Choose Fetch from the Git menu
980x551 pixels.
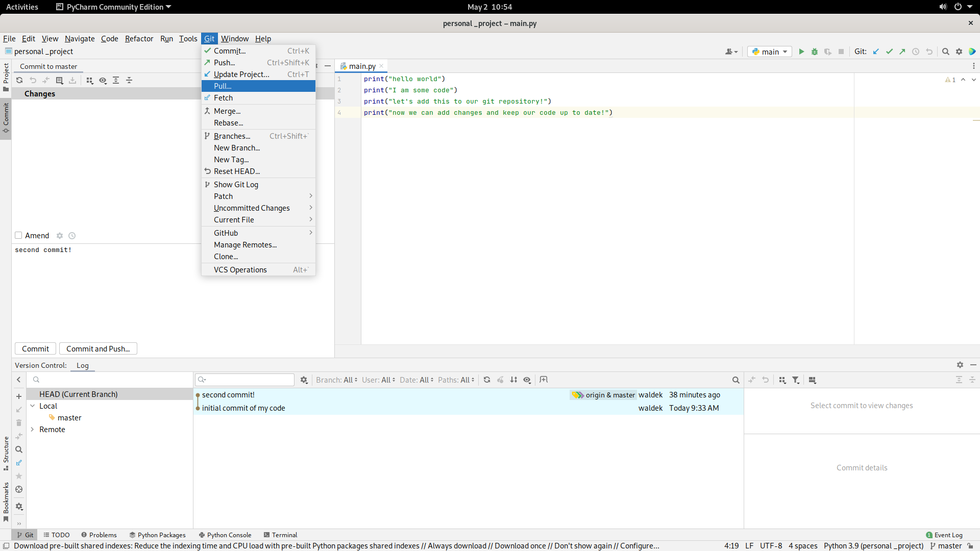258,98
